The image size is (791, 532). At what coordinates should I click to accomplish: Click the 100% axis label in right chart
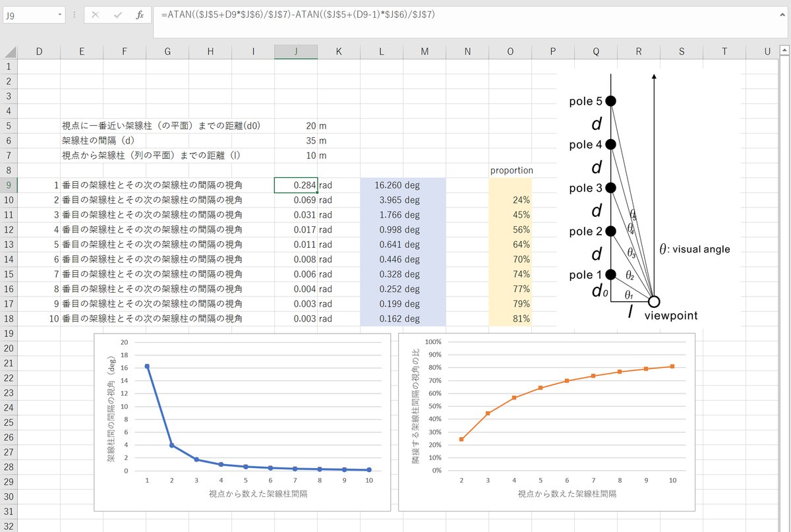coord(432,342)
